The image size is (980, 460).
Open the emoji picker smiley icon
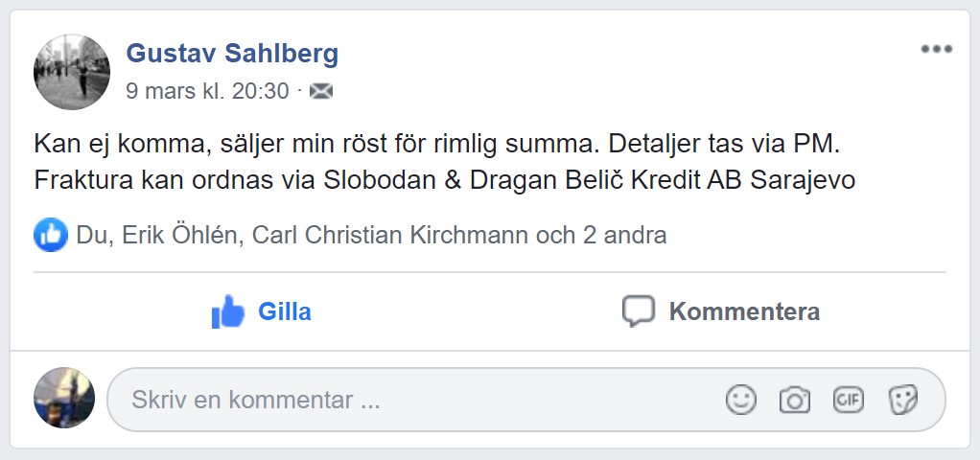point(741,400)
